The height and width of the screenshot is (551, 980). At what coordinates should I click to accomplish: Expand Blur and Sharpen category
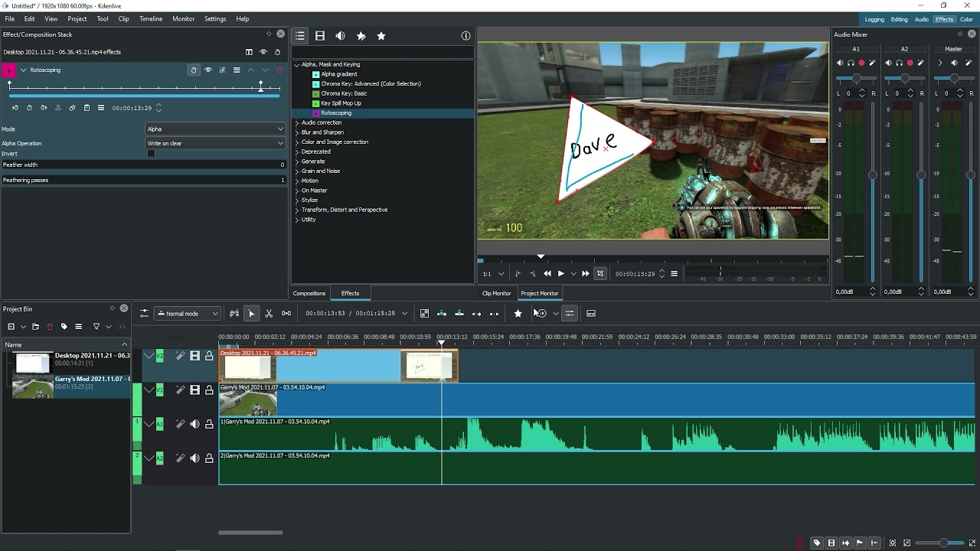pos(297,132)
